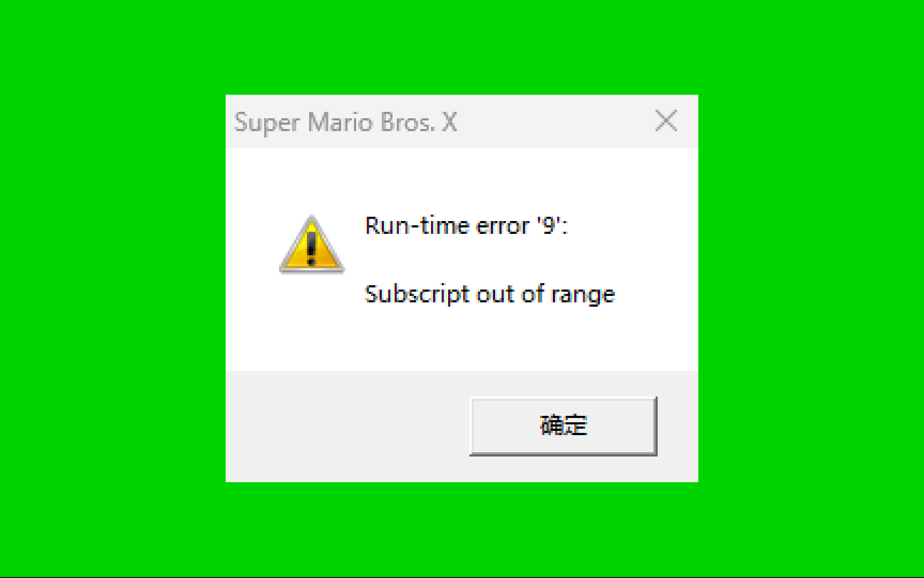The height and width of the screenshot is (578, 924).
Task: Click the Run-time error '9' message line
Action: coord(466,225)
